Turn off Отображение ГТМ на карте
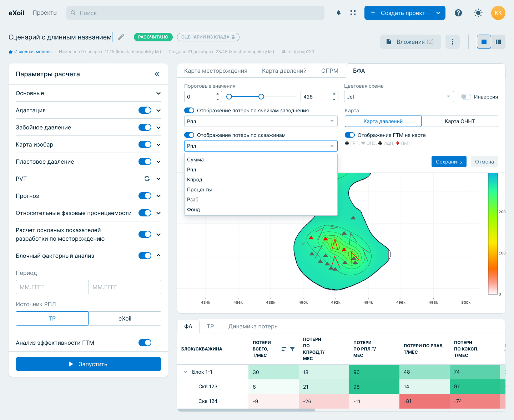 [350, 135]
